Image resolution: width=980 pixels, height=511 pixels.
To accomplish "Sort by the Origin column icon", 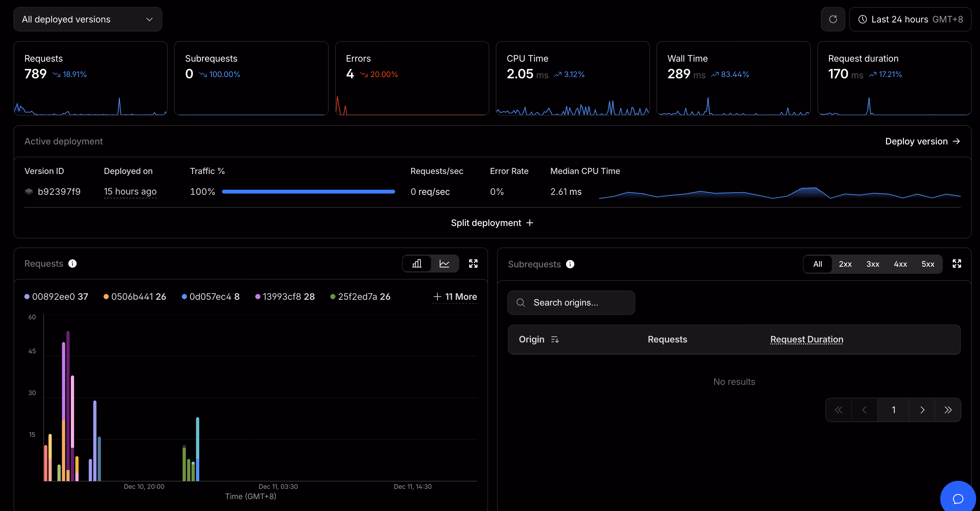I will (x=555, y=339).
